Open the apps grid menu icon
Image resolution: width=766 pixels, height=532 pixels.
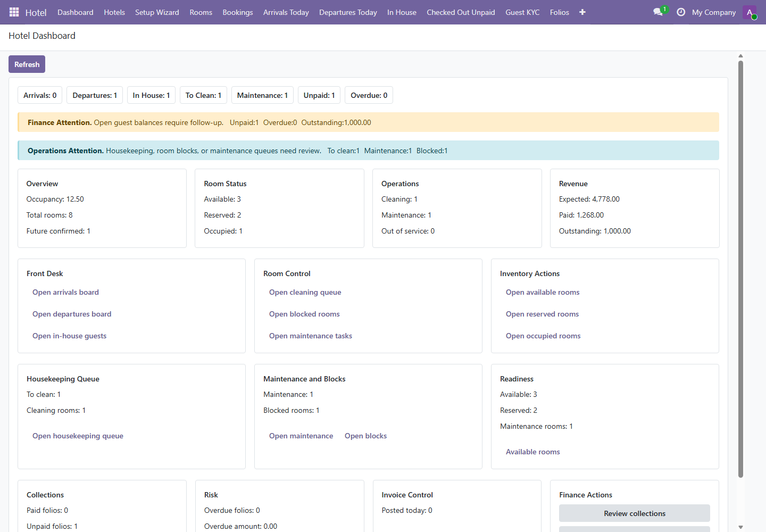click(14, 12)
